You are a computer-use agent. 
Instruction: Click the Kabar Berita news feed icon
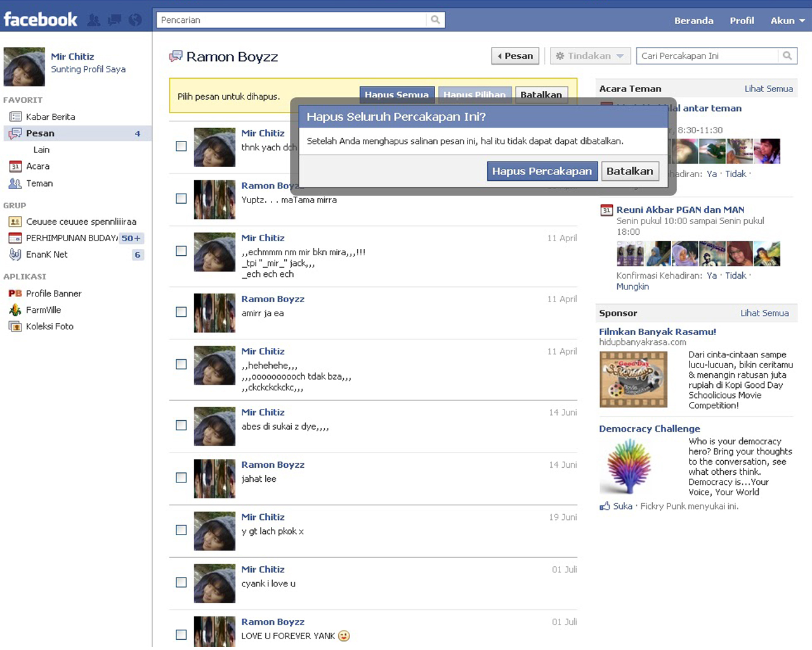pos(15,117)
